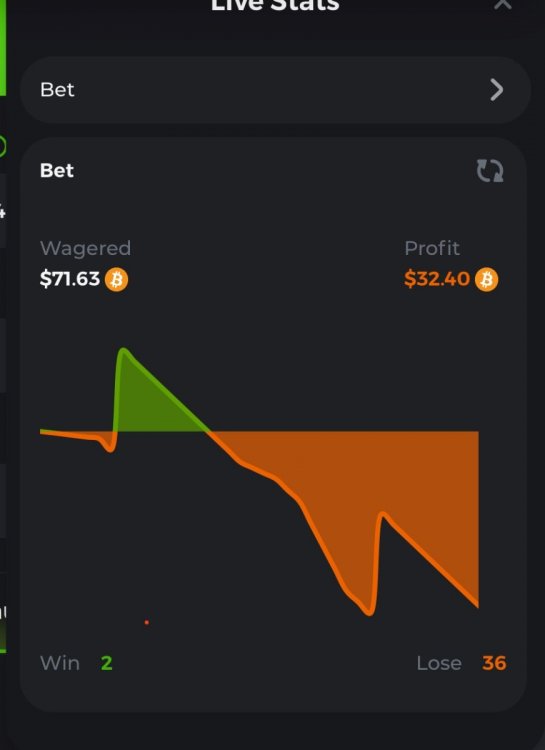Click the Bitcoin icon next to Wagered
Image resolution: width=545 pixels, height=750 pixels.
coord(116,279)
